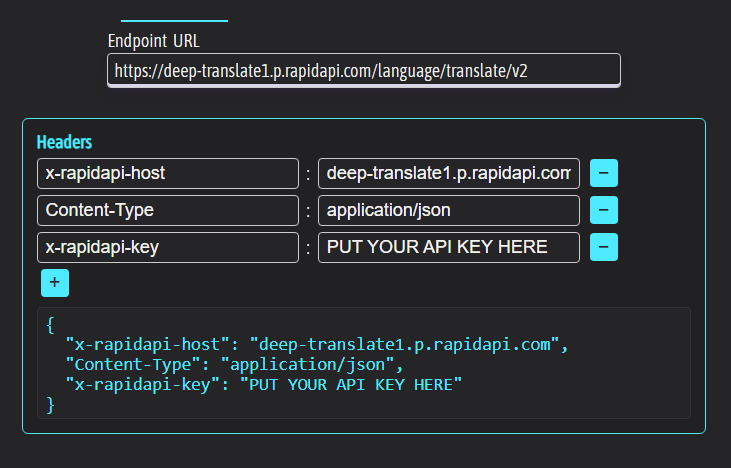This screenshot has height=468, width=731.
Task: Remove the x-rapidapi-host header row
Action: click(604, 173)
